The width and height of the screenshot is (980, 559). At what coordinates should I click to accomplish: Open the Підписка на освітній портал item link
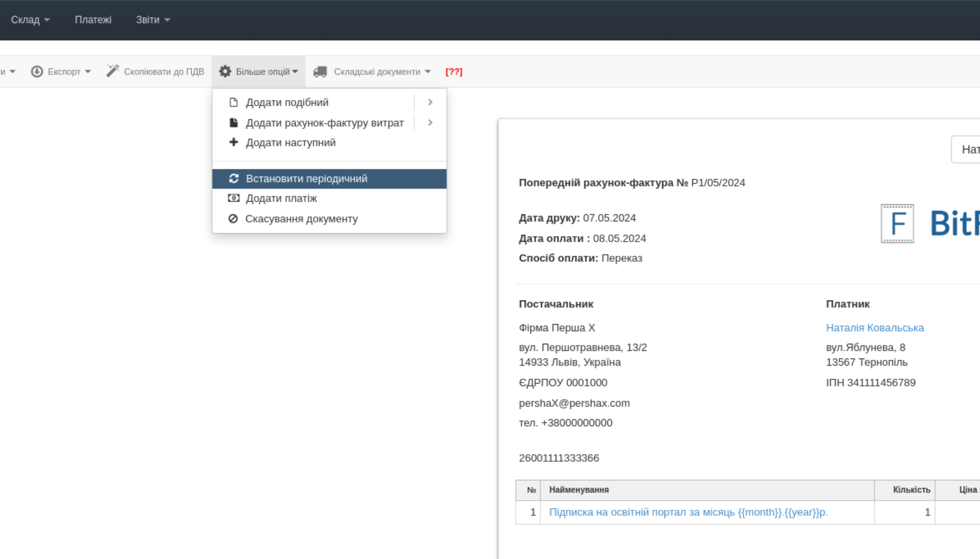pyautogui.click(x=688, y=512)
